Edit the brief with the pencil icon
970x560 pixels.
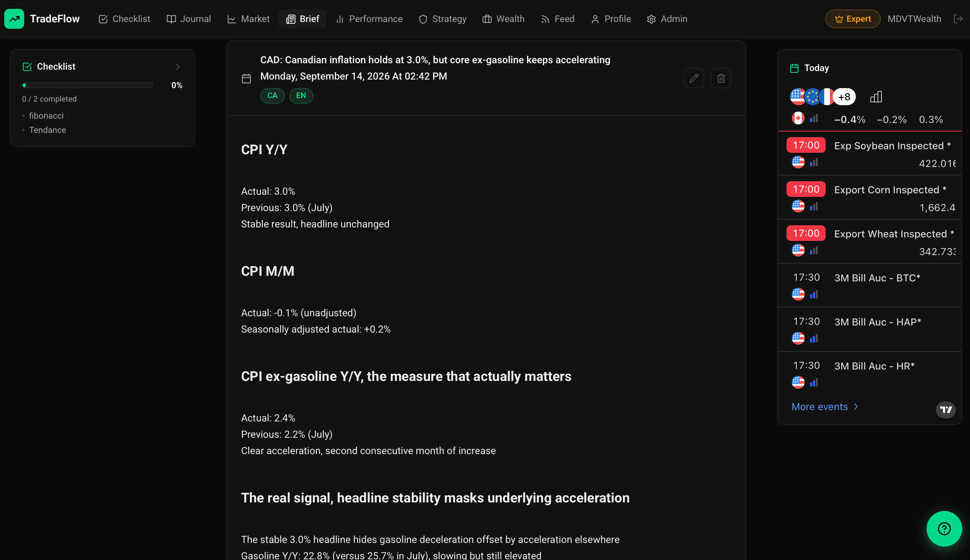tap(694, 79)
